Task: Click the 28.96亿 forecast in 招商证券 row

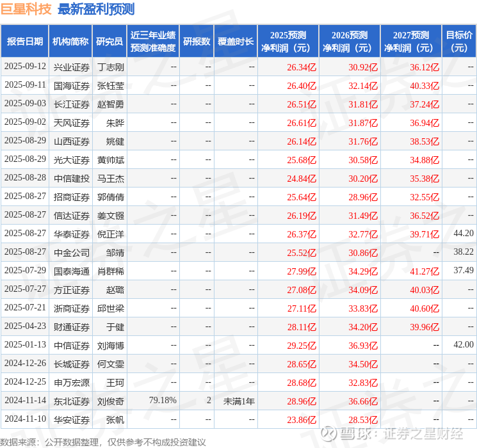Action: point(363,197)
